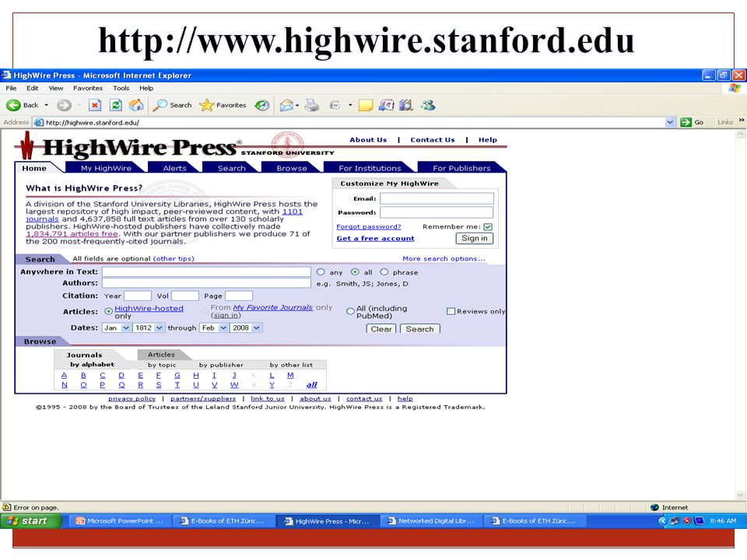Click the Refresh page icon
747x560 pixels.
click(116, 105)
